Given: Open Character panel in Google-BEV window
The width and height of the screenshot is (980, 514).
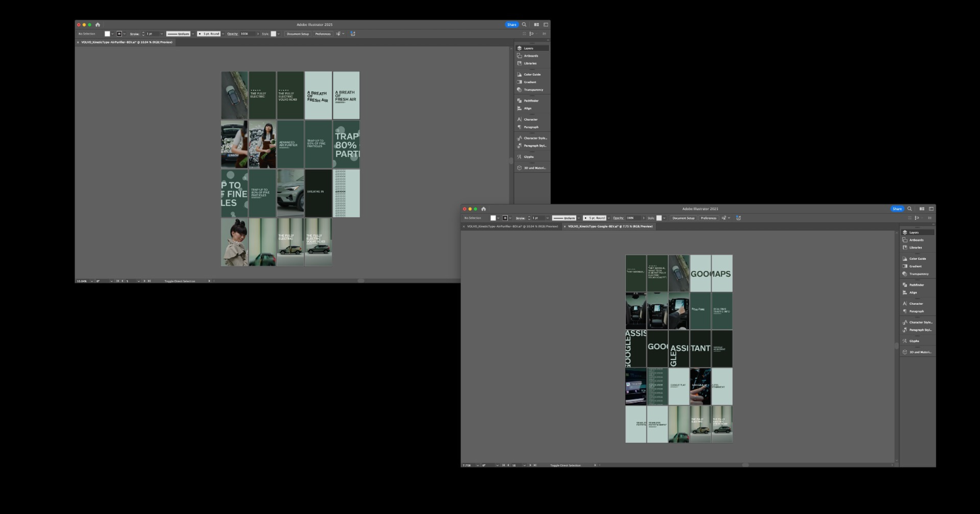Looking at the screenshot, I should pos(917,303).
